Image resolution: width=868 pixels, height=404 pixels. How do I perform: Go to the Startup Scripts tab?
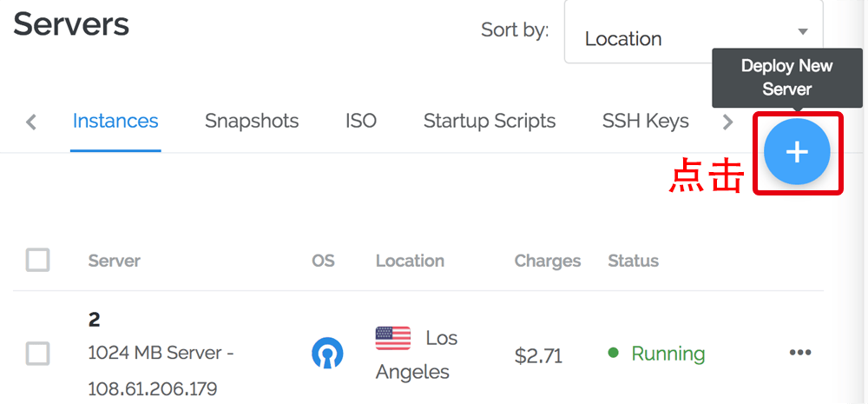[x=490, y=121]
